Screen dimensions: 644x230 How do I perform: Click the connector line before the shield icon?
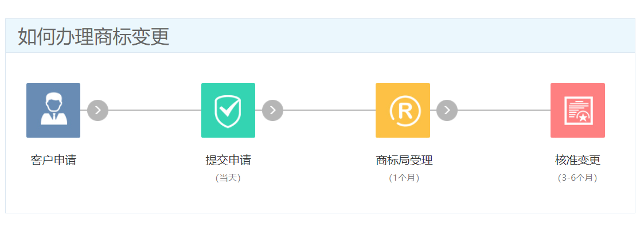click(155, 110)
